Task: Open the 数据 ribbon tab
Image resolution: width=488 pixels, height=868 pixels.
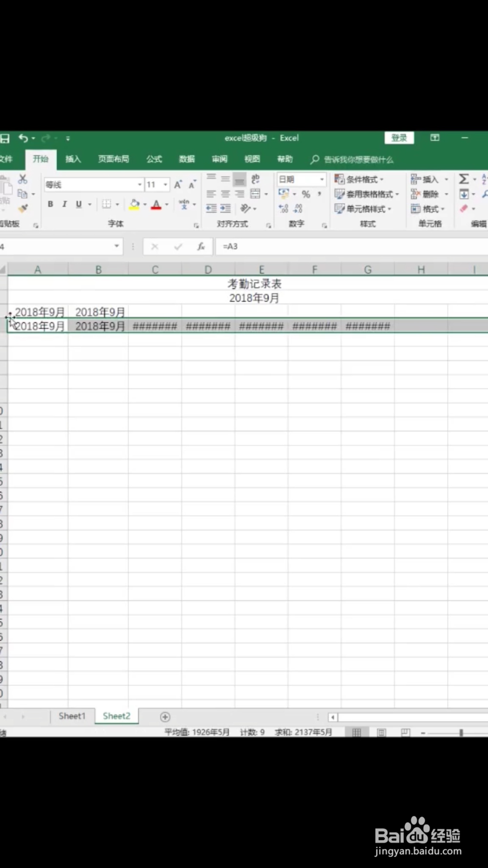Action: click(x=187, y=159)
